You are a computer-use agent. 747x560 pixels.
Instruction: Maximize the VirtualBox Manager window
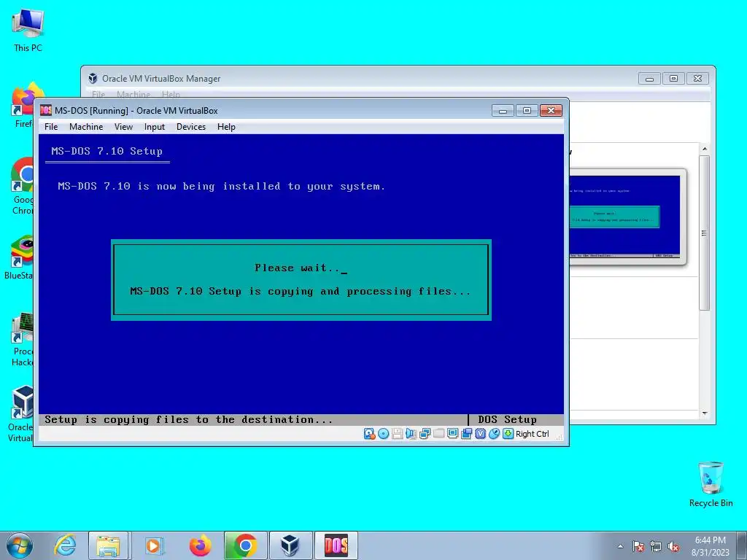click(673, 79)
